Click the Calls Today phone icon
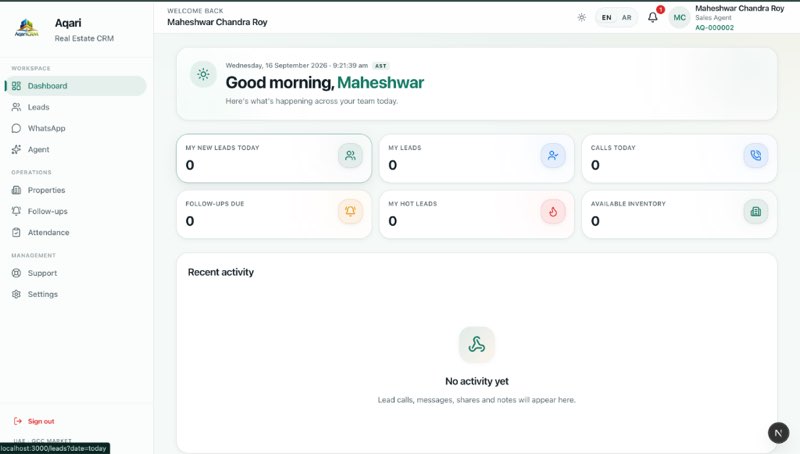This screenshot has width=800, height=454. 756,156
